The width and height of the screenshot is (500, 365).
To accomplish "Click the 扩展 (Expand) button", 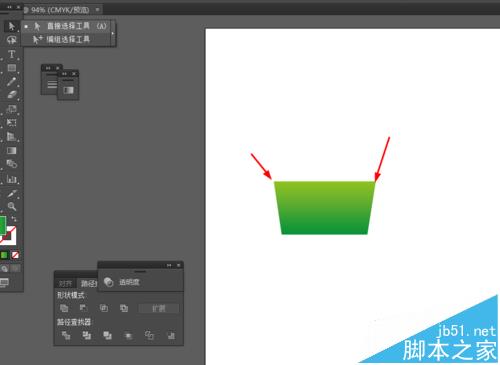I will click(159, 308).
